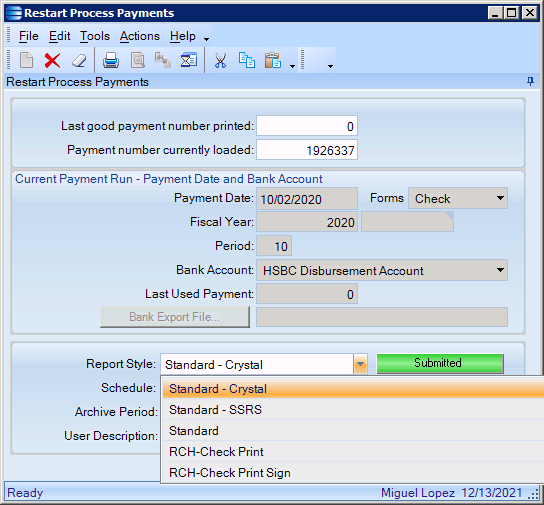
Task: Click the scissors cut icon
Action: click(220, 61)
